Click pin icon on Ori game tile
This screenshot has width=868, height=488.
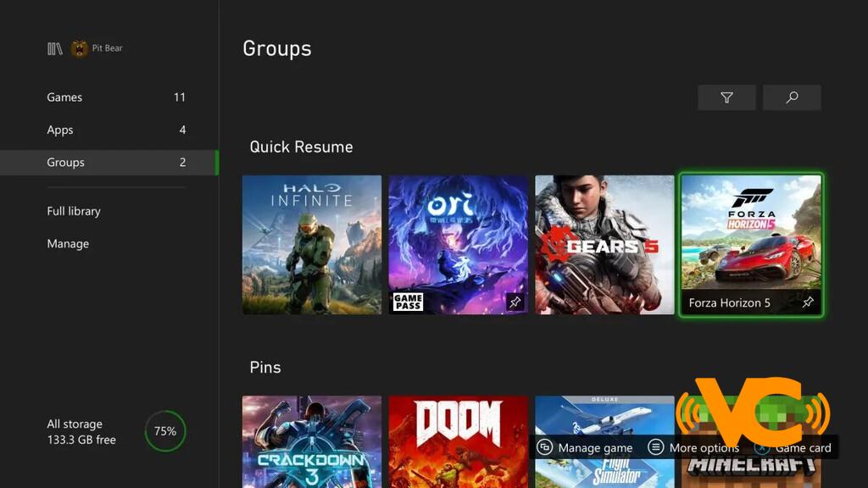(515, 302)
